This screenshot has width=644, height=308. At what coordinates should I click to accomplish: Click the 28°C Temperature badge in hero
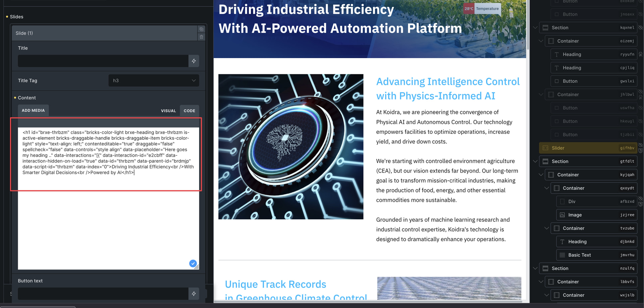482,9
